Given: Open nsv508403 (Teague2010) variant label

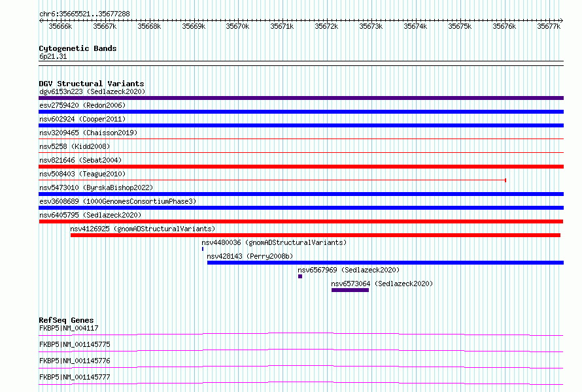Looking at the screenshot, I should 82,174.
